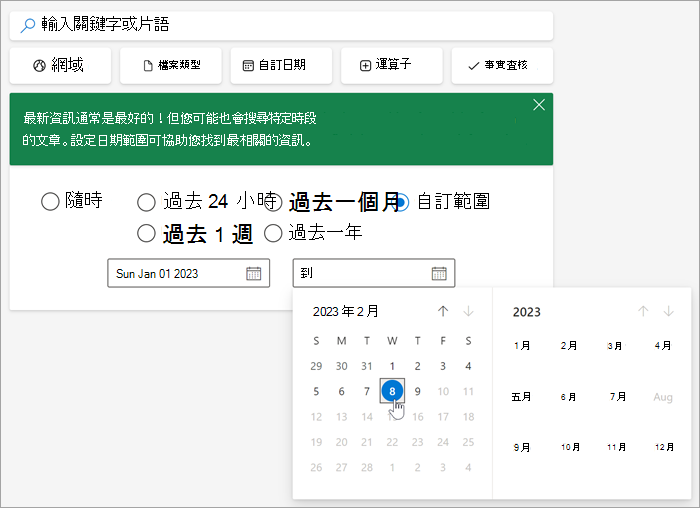Open the 檔案類型 file type filter
Image resolution: width=700 pixels, height=508 pixels.
[x=171, y=66]
